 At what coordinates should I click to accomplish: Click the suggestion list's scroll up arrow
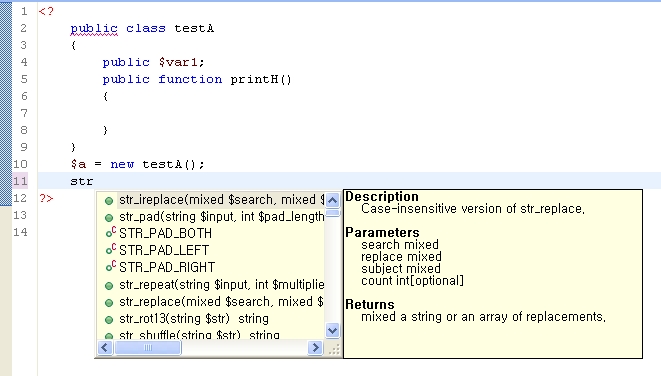coord(332,200)
